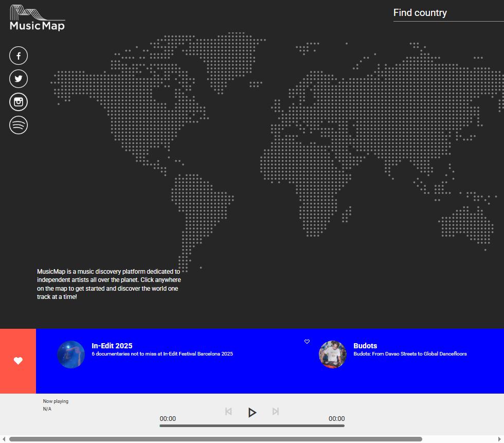Open the In-Edit 2025 round thumbnail

(71, 355)
